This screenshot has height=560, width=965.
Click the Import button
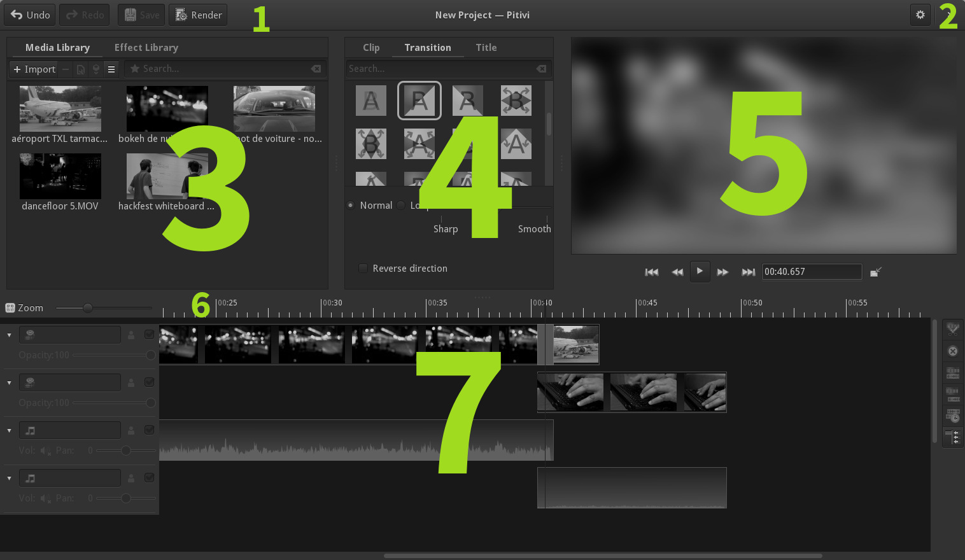[34, 69]
